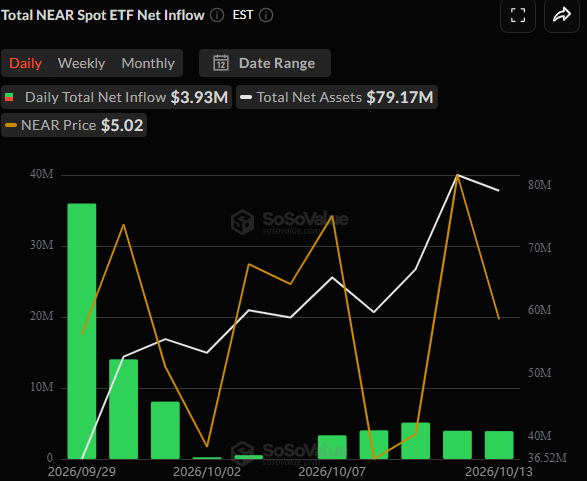Click the 80M right axis label
This screenshot has height=481, width=587.
[539, 185]
